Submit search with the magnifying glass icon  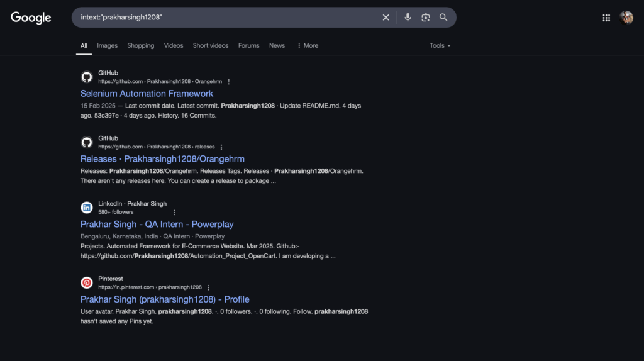tap(443, 17)
